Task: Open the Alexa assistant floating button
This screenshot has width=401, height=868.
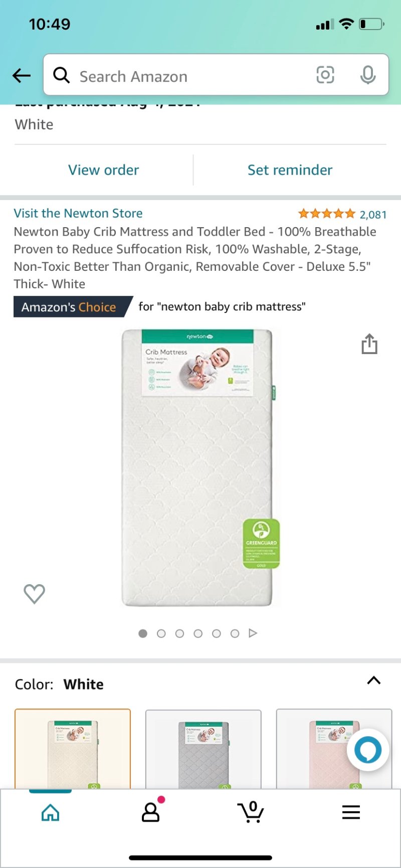Action: (368, 750)
